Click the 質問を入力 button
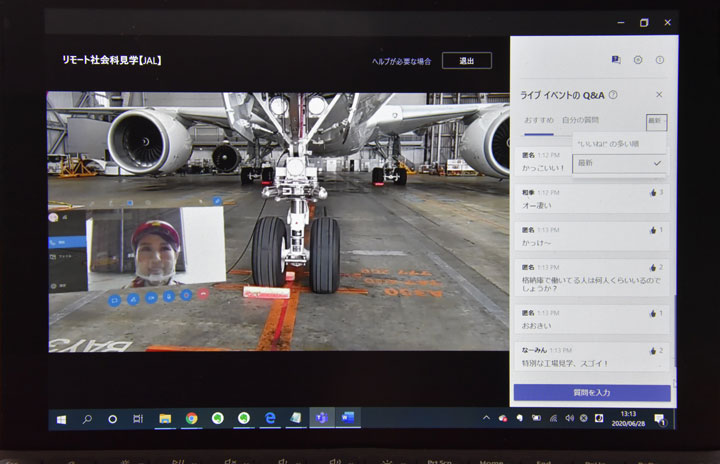720x464 pixels. click(592, 393)
